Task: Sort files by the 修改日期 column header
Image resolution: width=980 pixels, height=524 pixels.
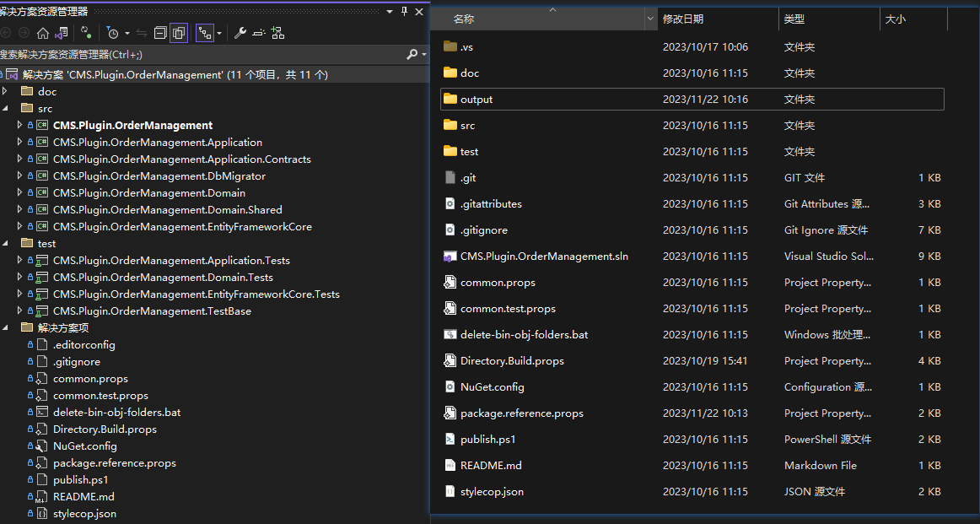Action: click(683, 19)
